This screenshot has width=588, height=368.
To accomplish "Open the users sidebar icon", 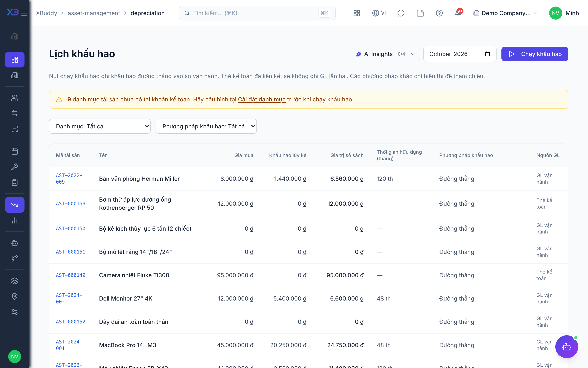I will 14,98.
